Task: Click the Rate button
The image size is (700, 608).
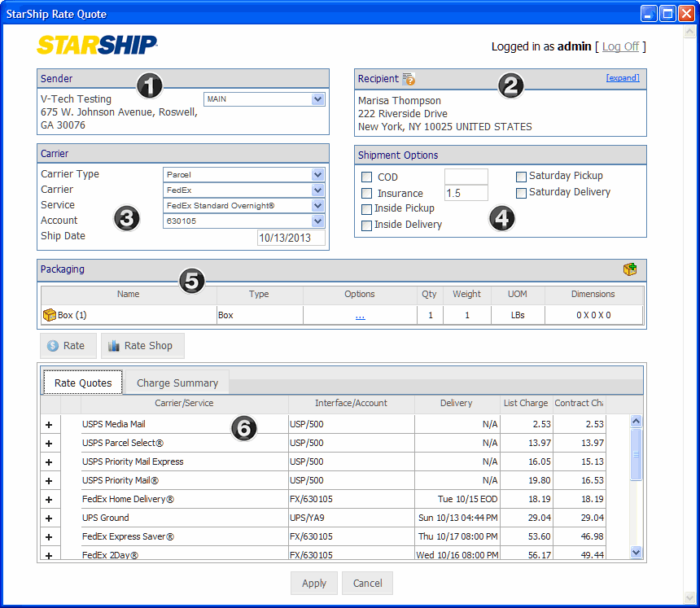Action: click(68, 346)
